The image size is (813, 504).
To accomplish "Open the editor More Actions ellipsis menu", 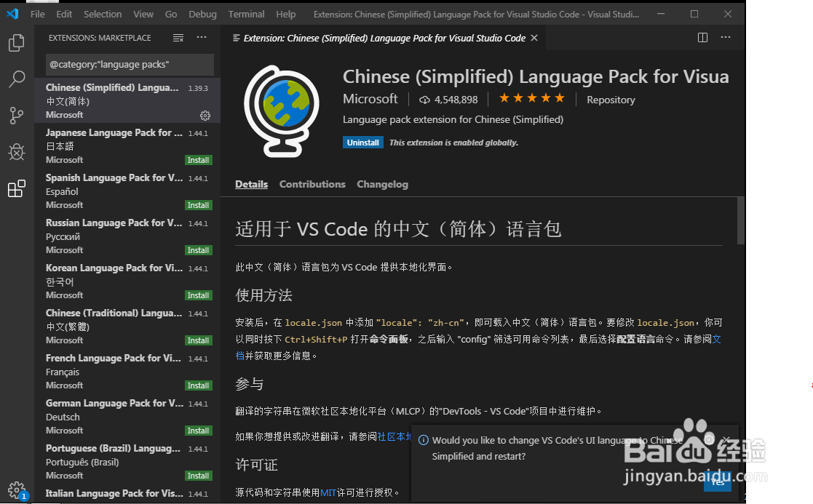I will click(x=725, y=37).
